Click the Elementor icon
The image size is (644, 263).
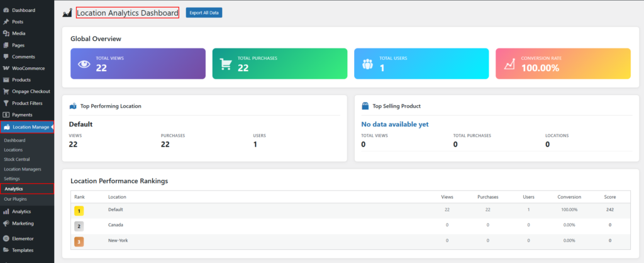(6, 238)
